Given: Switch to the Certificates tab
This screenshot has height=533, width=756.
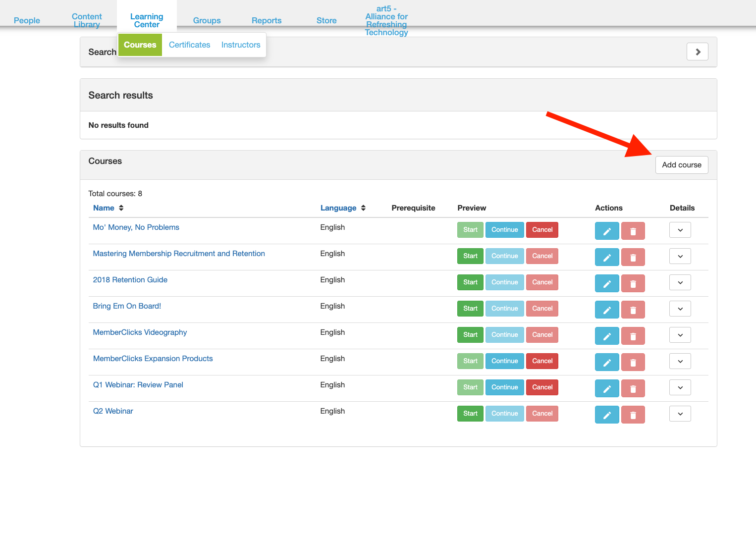Looking at the screenshot, I should pos(189,45).
